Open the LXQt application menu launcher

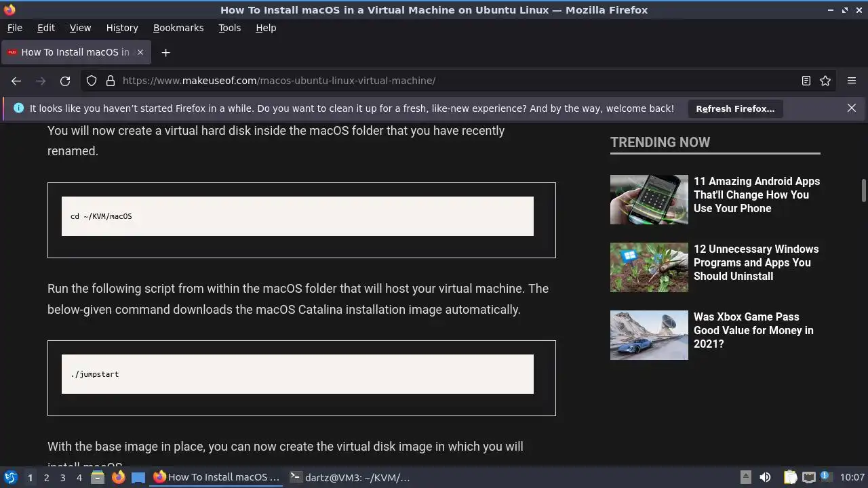11,477
